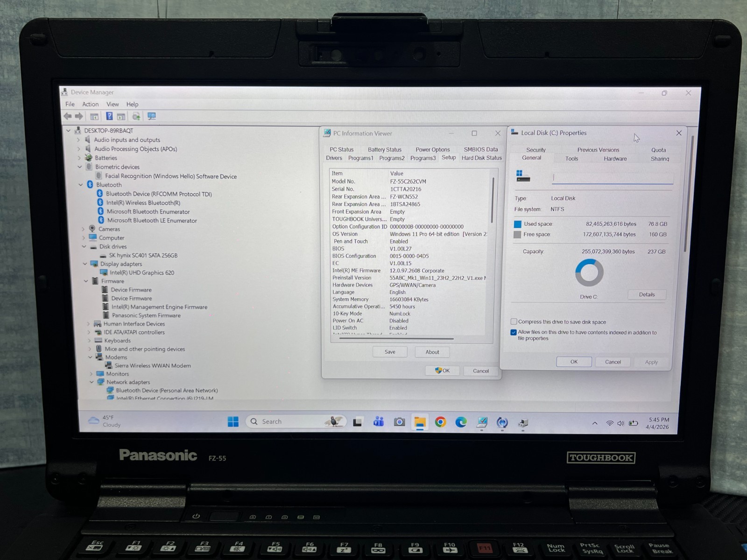Image resolution: width=747 pixels, height=560 pixels.
Task: Open the View menu in Device Manager
Action: tap(113, 104)
